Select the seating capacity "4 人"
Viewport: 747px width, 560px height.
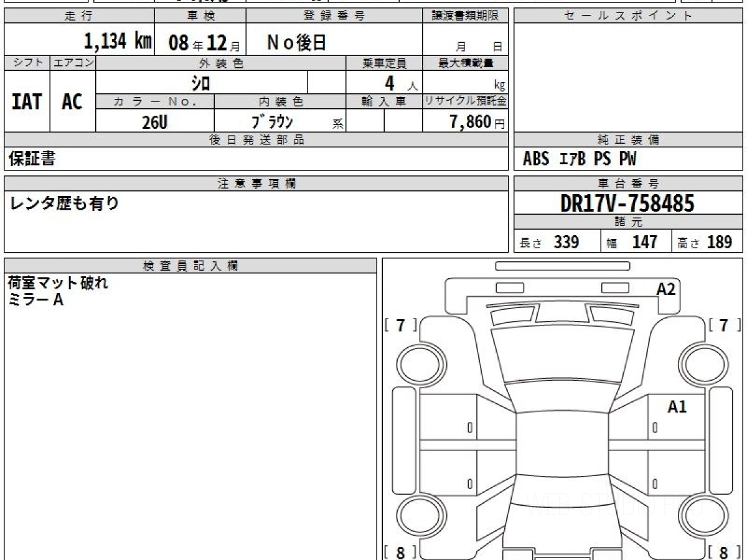pyautogui.click(x=401, y=83)
